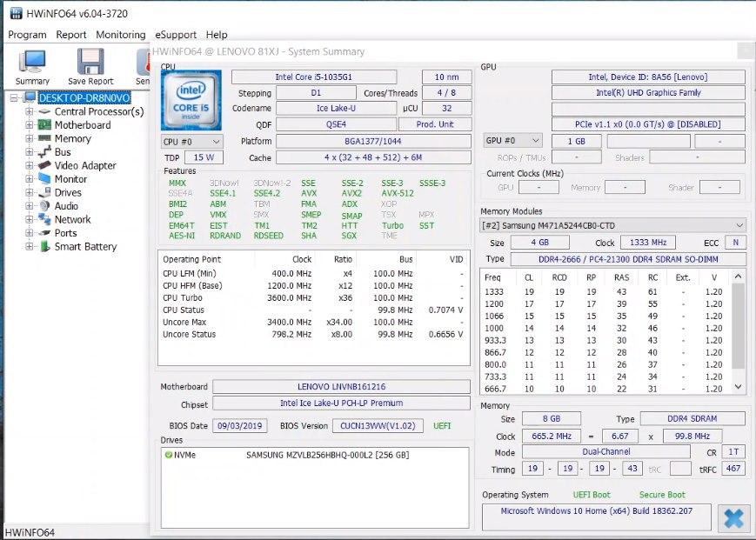Click the TDP 15 W field

204,157
